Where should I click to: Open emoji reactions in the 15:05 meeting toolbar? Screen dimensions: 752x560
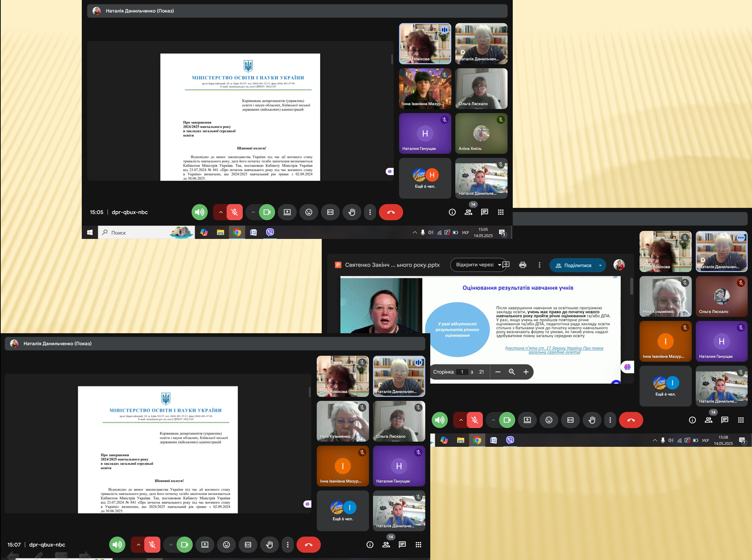coord(309,212)
